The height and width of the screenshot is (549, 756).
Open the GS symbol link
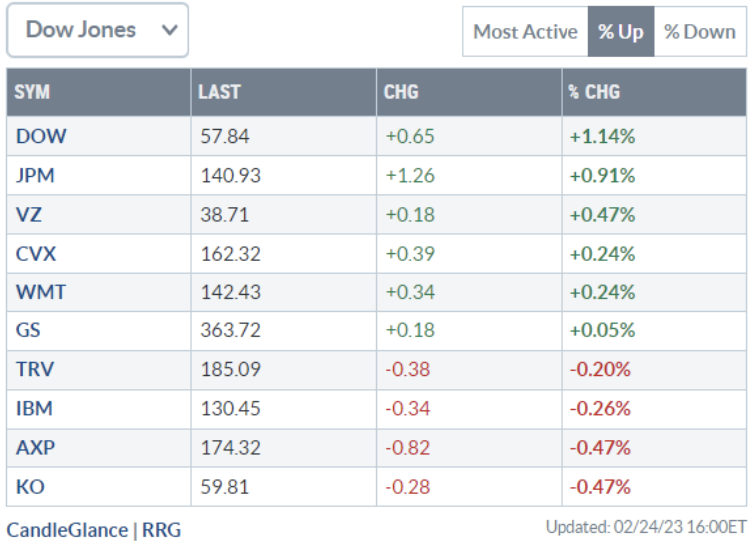tap(28, 330)
